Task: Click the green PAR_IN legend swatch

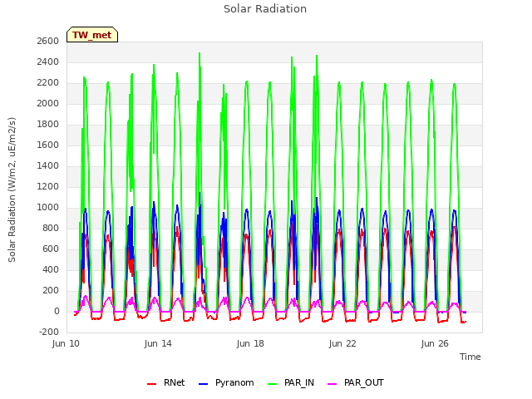Action: [x=272, y=384]
